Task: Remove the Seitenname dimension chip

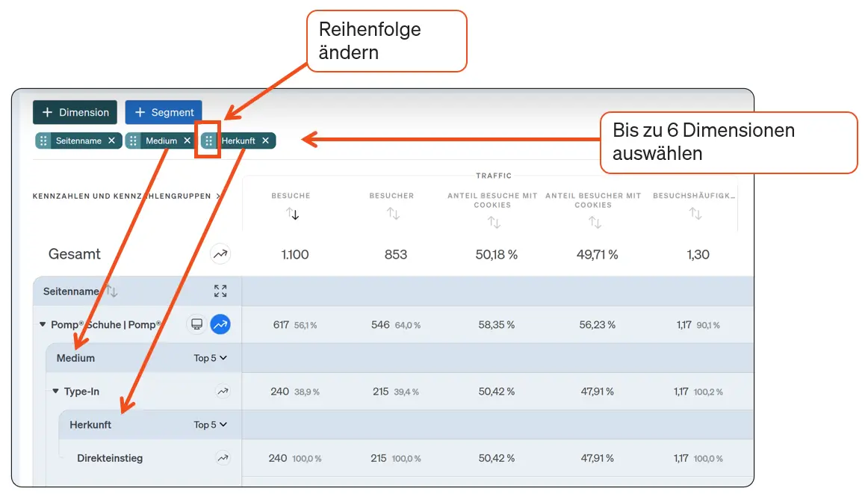Action: [x=112, y=141]
